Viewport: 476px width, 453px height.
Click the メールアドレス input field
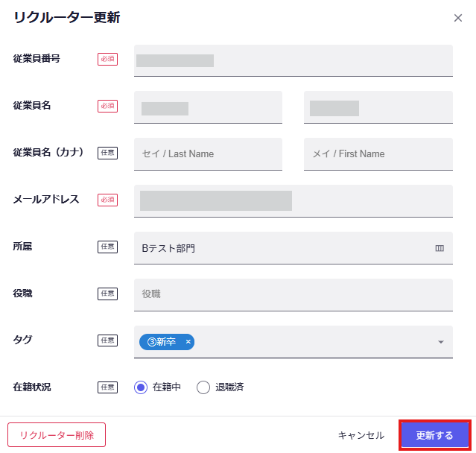click(x=293, y=201)
